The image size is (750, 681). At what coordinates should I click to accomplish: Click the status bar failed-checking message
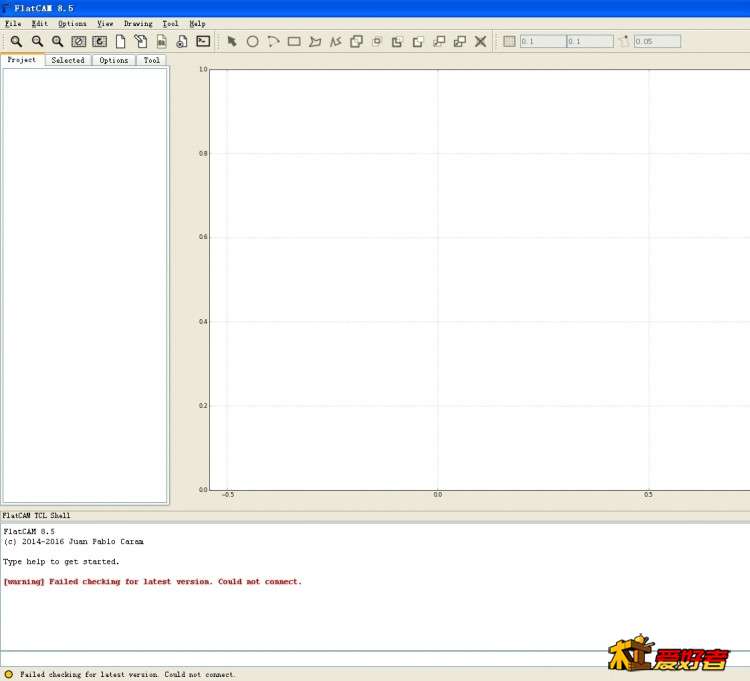tap(127, 674)
